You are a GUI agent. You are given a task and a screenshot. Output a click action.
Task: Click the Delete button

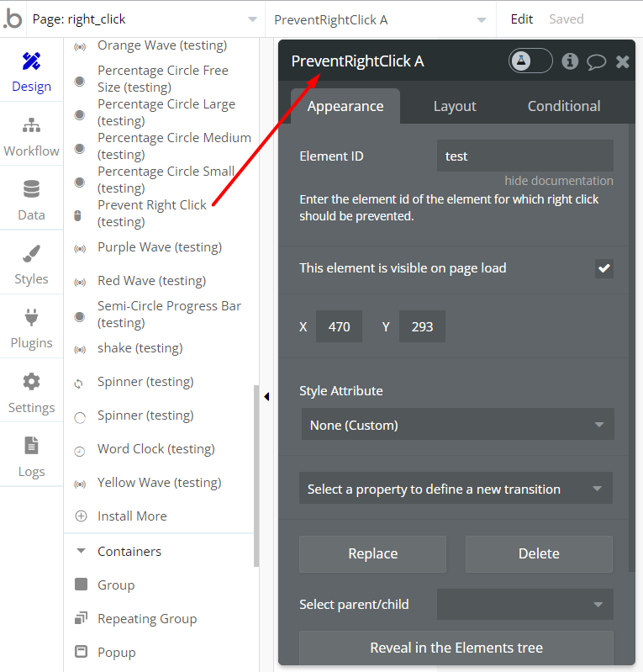[x=539, y=553]
